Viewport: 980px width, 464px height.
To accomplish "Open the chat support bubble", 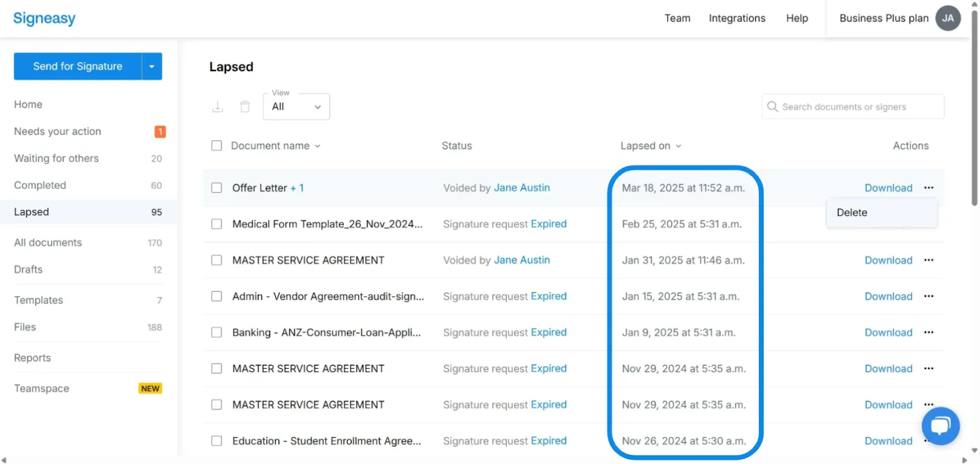I will [x=940, y=425].
